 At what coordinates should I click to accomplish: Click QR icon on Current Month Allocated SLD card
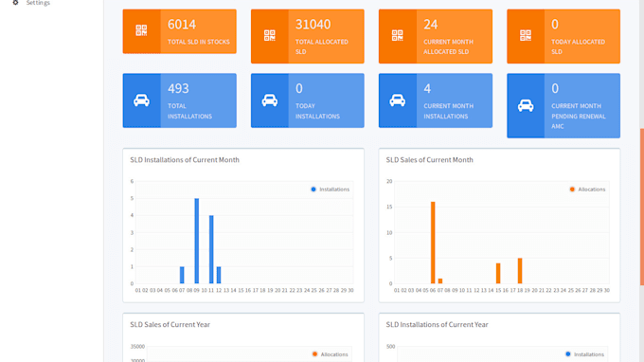click(397, 35)
